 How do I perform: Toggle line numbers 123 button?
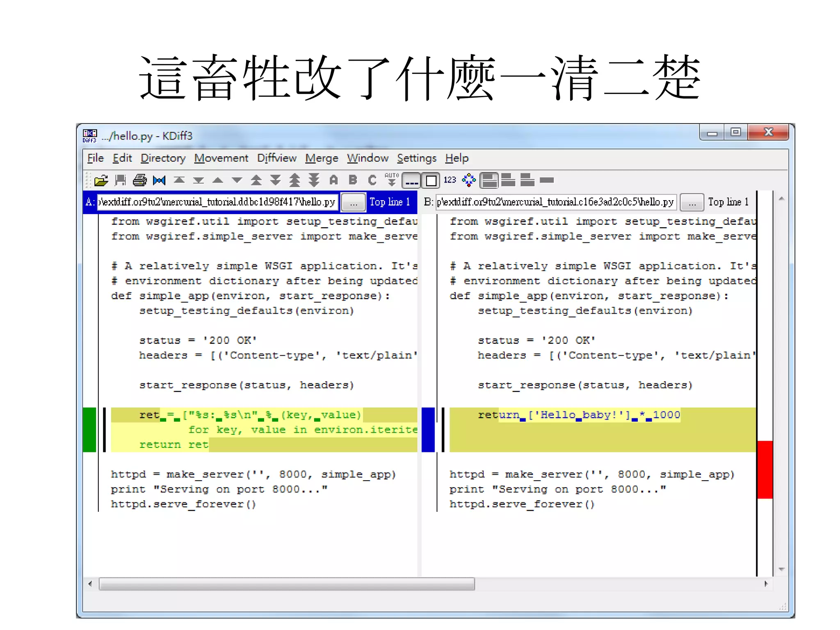tap(450, 180)
